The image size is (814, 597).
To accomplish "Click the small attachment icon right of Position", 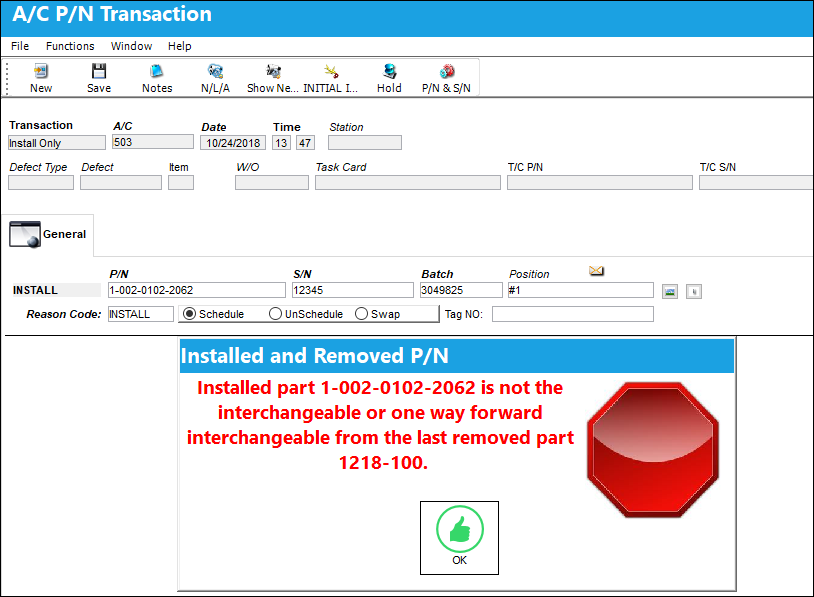I will 694,291.
